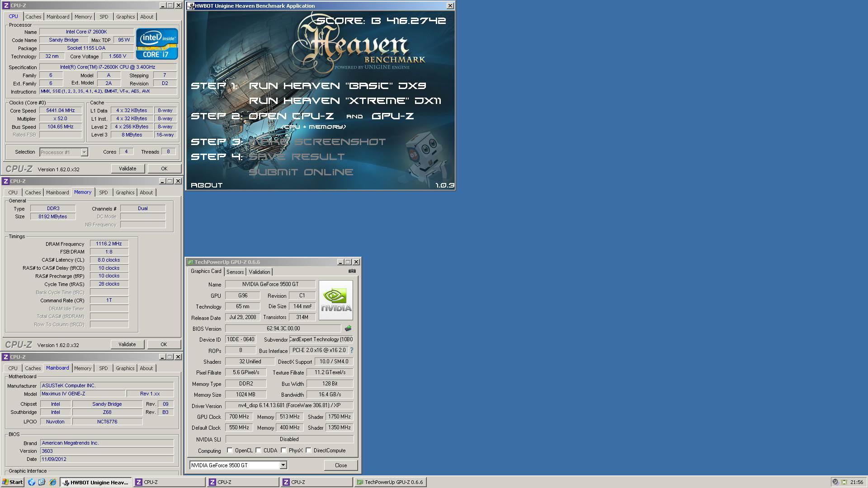Click the first quick launch browser icon
Viewport: 868px width, 488px height.
[x=31, y=482]
